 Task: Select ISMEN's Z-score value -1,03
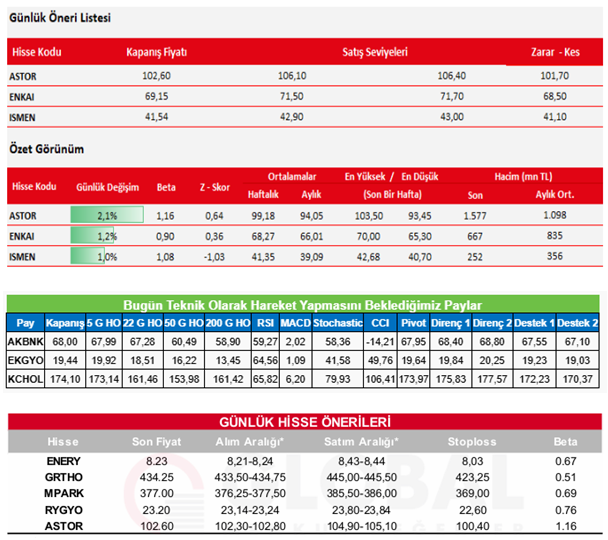pos(214,257)
